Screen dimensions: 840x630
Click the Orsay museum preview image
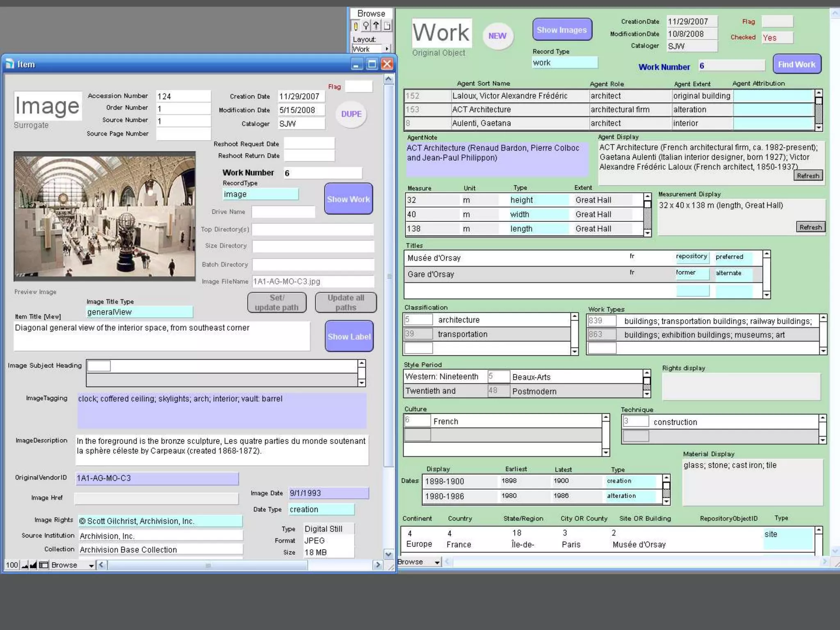105,216
